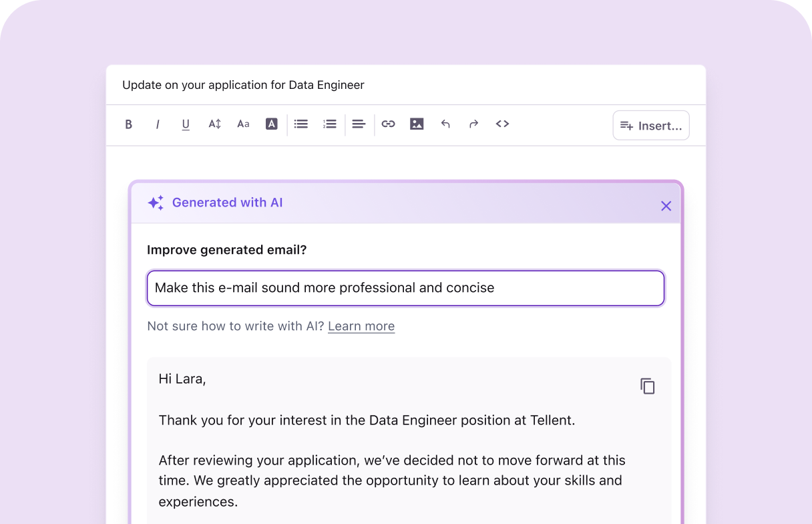This screenshot has height=524, width=812.
Task: Redo the last undone change
Action: click(x=473, y=124)
